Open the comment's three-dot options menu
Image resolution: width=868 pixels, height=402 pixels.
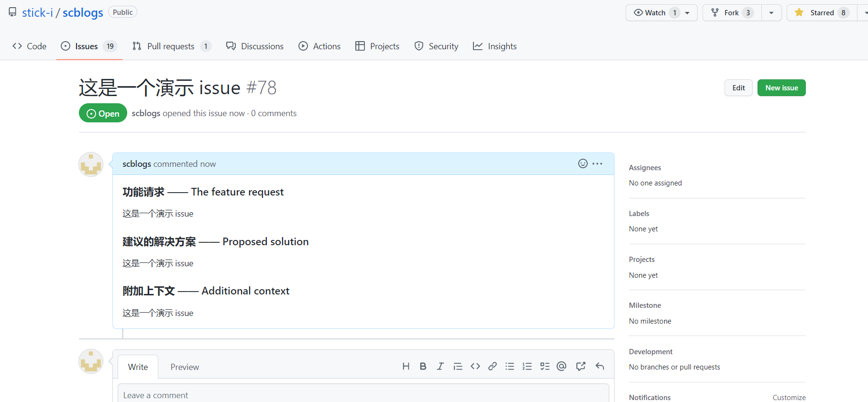[597, 163]
